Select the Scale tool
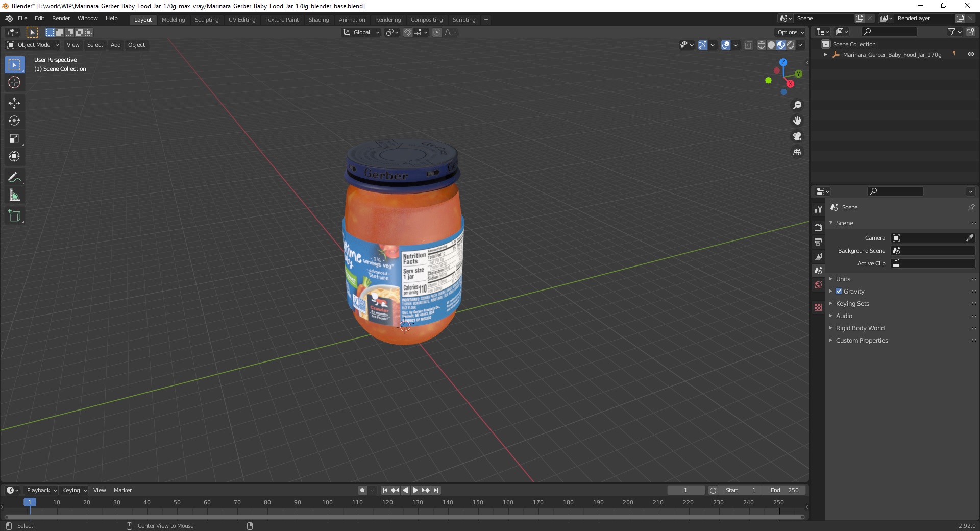This screenshot has height=531, width=980. [x=14, y=139]
